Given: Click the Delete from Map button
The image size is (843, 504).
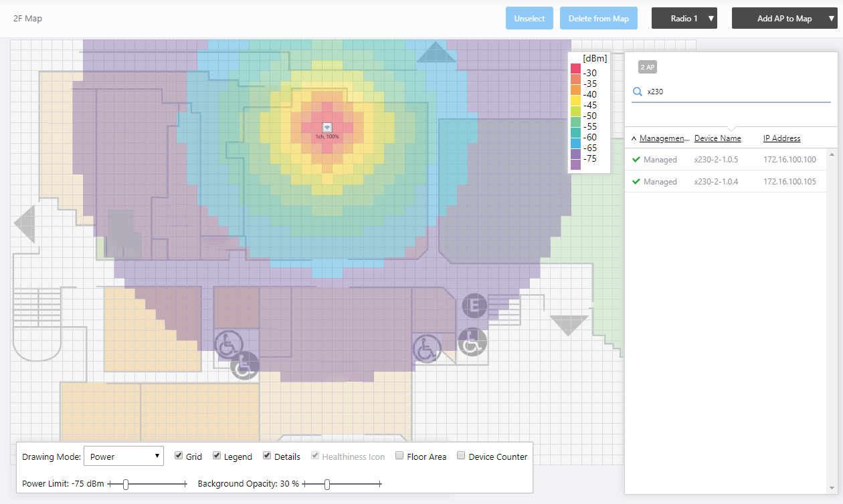Looking at the screenshot, I should click(x=598, y=19).
